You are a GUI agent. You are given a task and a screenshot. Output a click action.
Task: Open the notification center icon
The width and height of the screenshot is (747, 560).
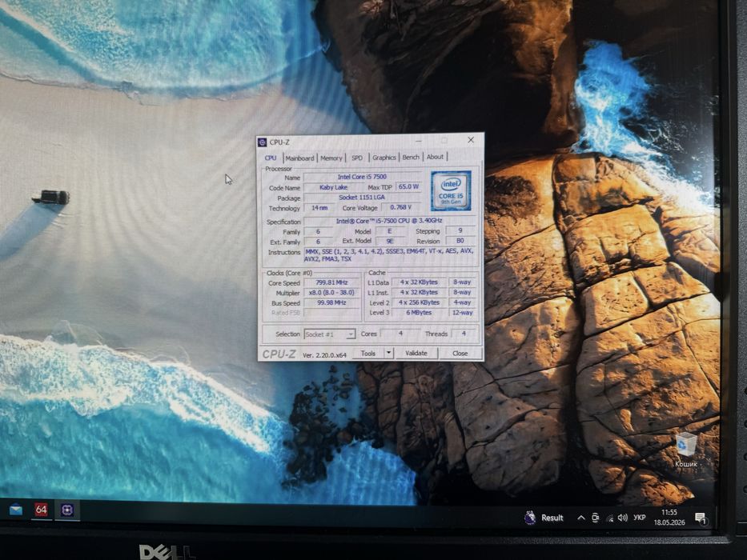(x=701, y=518)
